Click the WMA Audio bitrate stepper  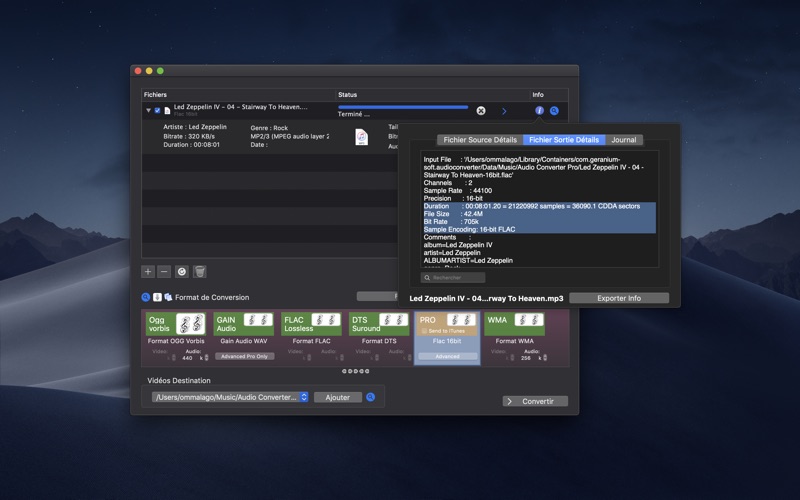click(544, 358)
